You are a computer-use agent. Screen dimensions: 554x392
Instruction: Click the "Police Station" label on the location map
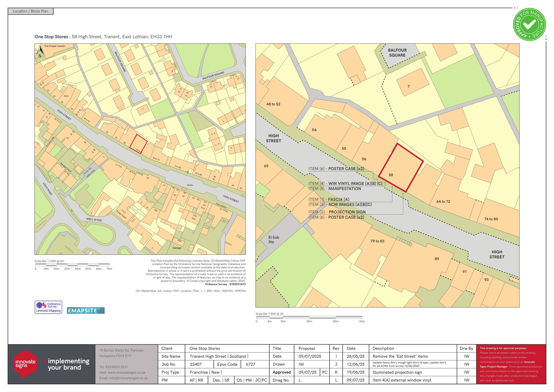[x=221, y=206]
